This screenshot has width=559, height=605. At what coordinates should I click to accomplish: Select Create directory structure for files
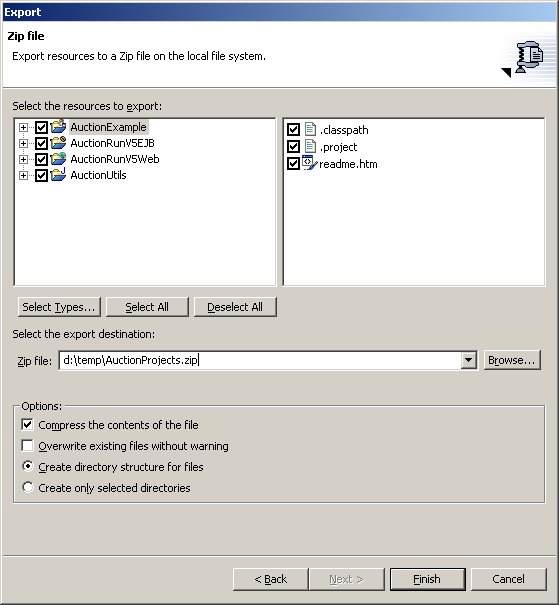click(28, 466)
